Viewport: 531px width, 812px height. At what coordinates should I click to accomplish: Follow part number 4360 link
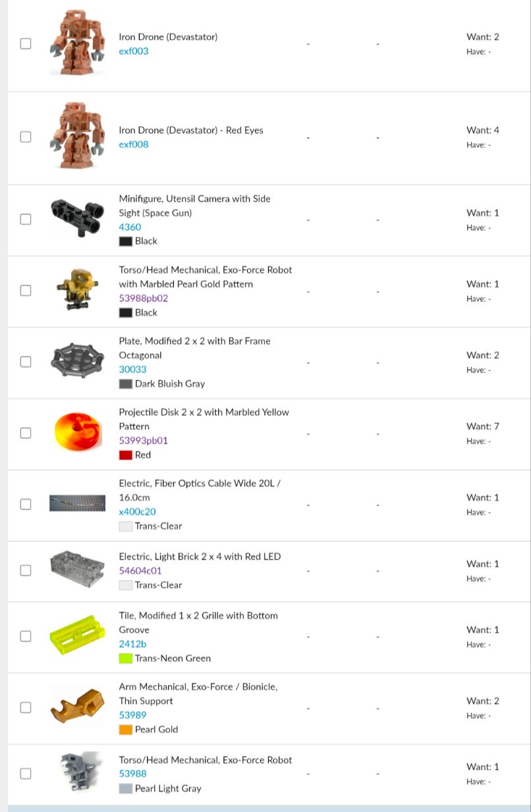click(x=130, y=227)
